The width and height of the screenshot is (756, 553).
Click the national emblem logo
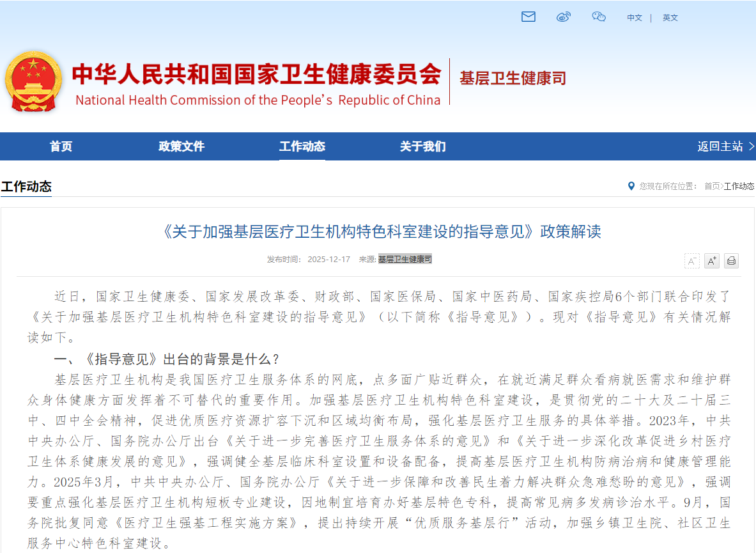[x=33, y=81]
